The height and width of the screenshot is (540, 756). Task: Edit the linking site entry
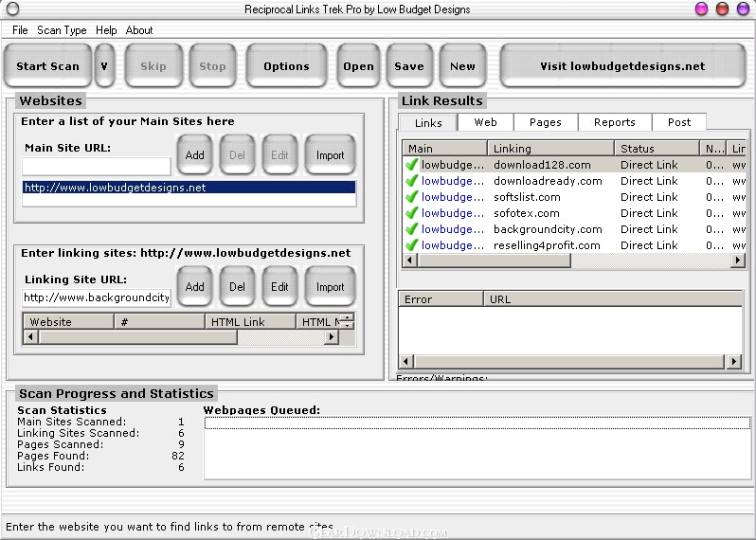[x=279, y=286]
